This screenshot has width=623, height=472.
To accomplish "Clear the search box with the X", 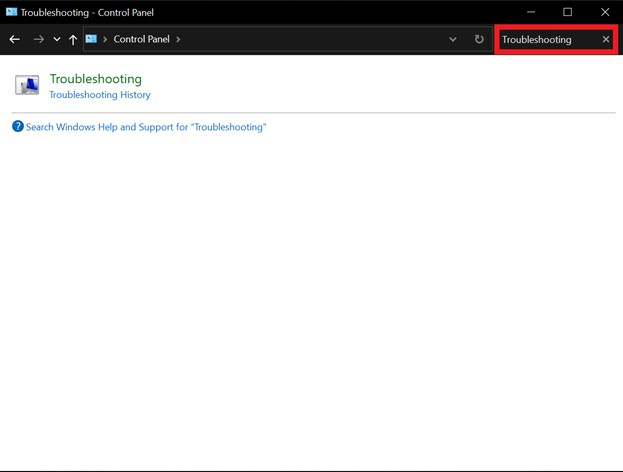I will coord(606,39).
